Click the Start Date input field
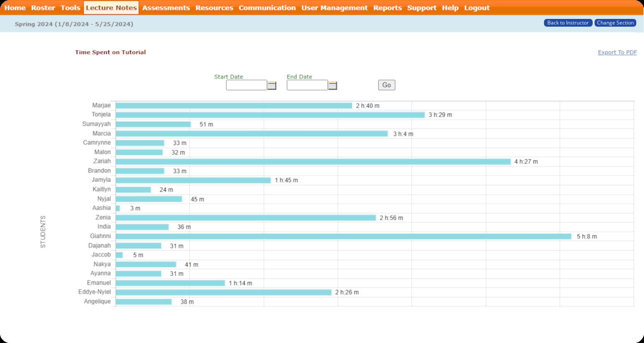This screenshot has width=644, height=343. [x=246, y=85]
